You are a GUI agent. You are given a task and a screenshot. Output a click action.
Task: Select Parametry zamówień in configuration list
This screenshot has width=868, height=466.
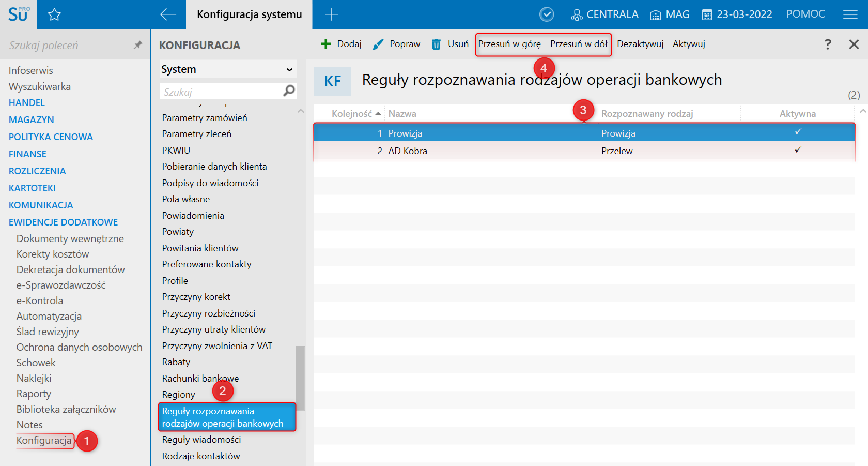(205, 118)
